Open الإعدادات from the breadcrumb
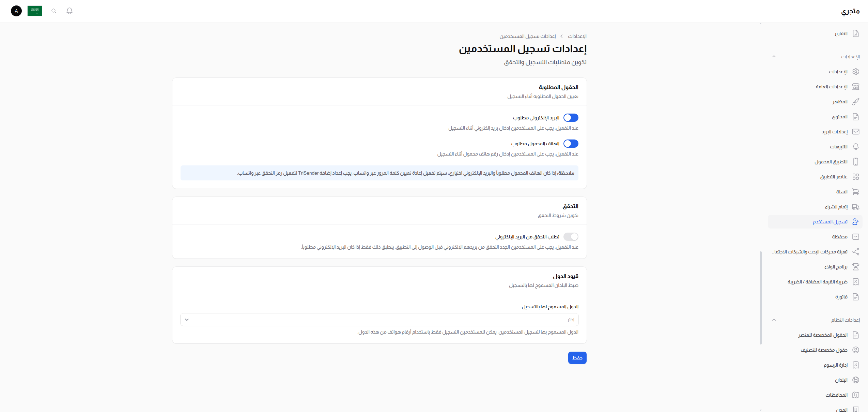 click(577, 36)
